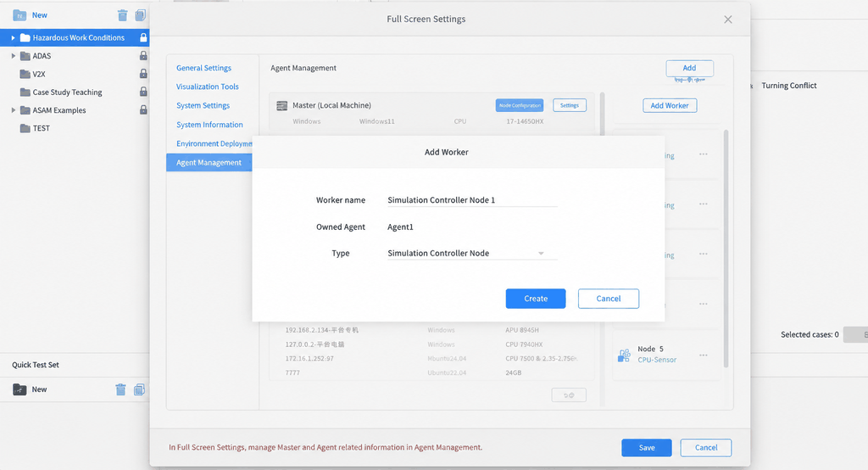Expand the ADAS folder
Screen dimensions: 868x470
(x=13, y=56)
